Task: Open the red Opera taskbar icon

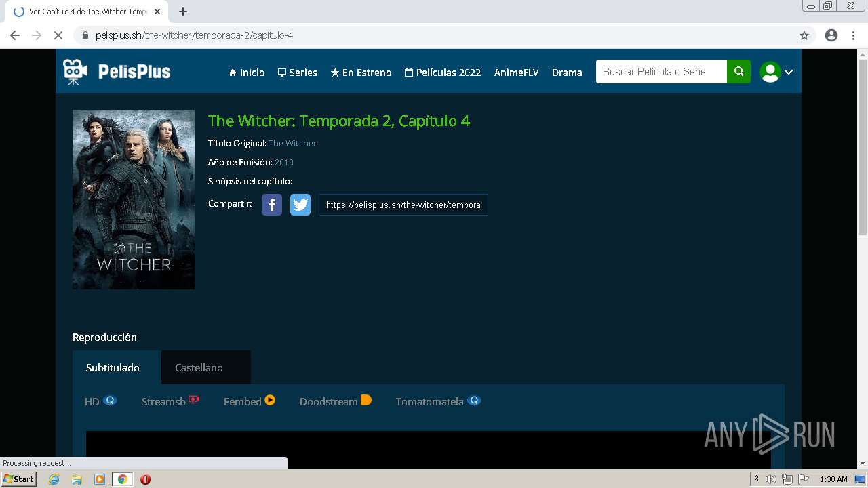Action: 145,479
